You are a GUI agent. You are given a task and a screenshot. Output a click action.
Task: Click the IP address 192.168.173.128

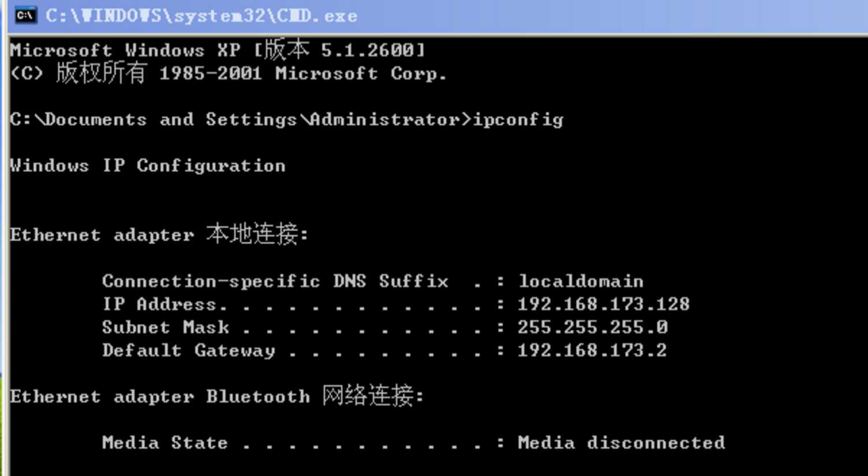point(603,304)
